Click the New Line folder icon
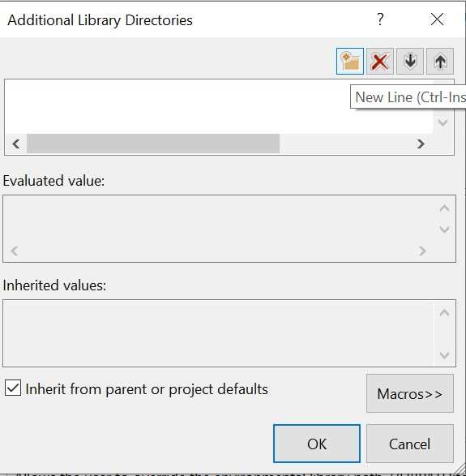The height and width of the screenshot is (476, 466). 350,62
